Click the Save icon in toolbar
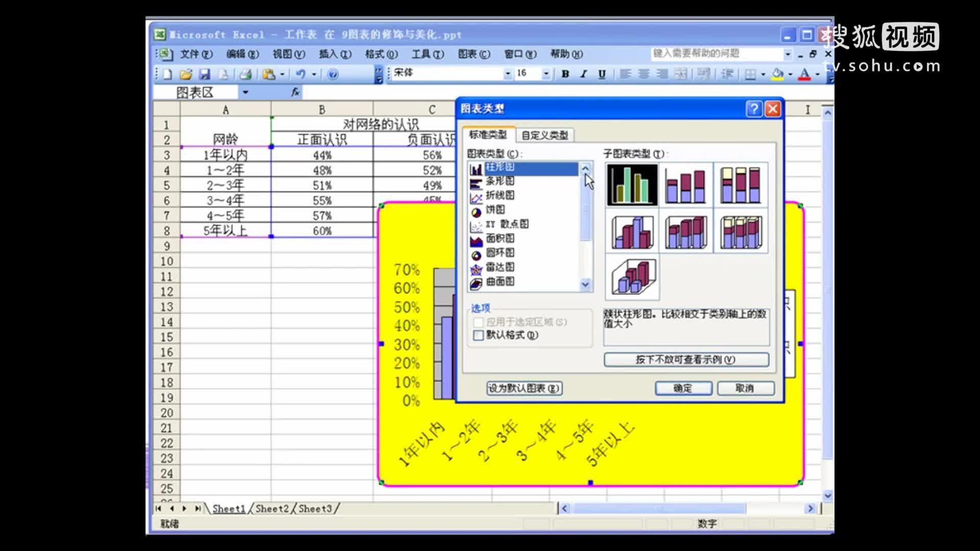The width and height of the screenshot is (980, 551). pos(205,74)
